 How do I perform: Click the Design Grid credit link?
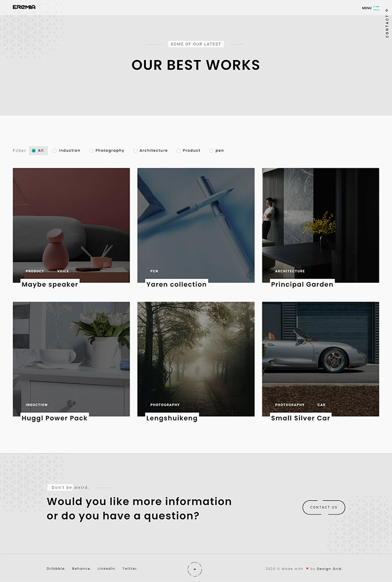pos(329,568)
